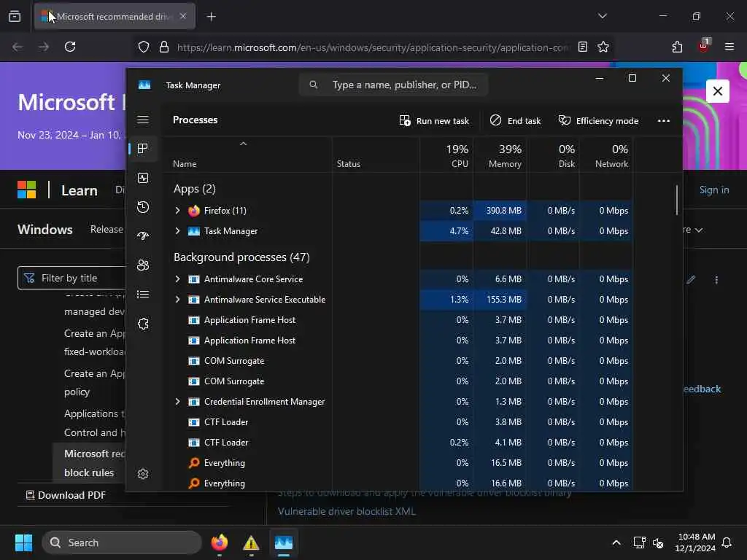
Task: Click the Download PDF button
Action: coord(66,495)
